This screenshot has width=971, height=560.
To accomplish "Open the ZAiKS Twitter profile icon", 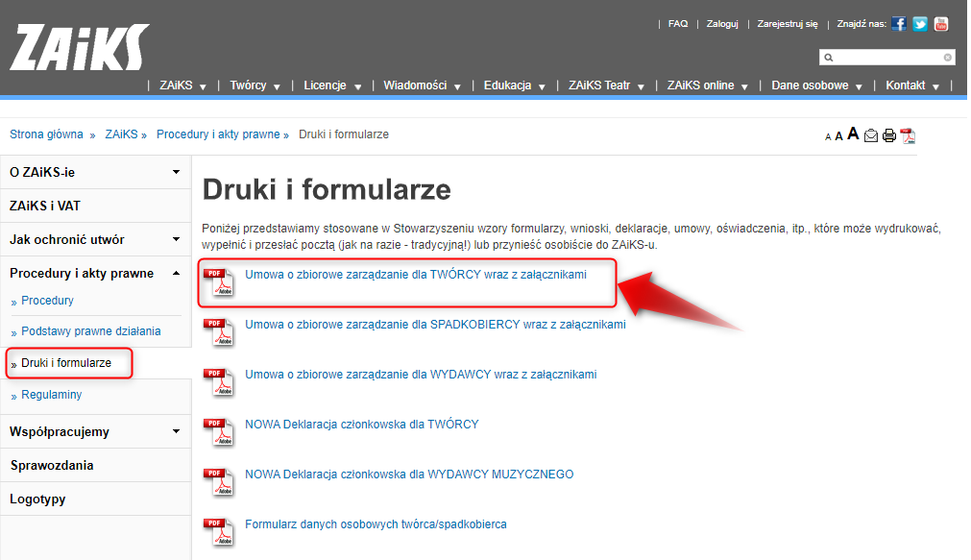I will point(920,24).
